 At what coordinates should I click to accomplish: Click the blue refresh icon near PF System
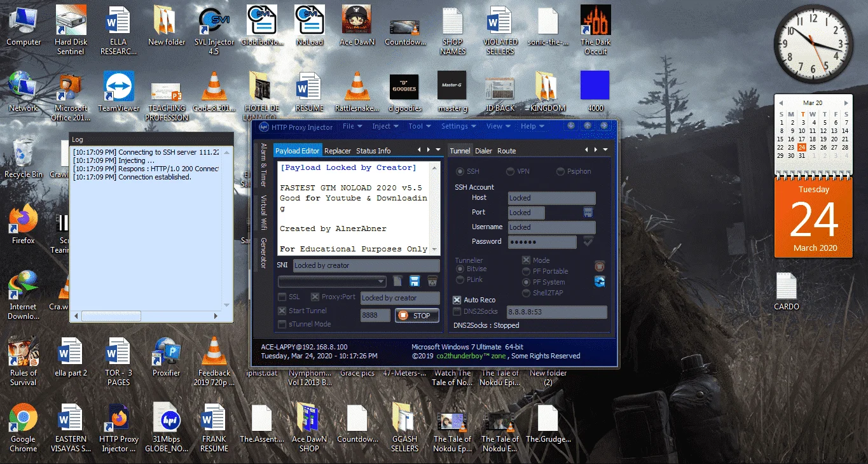[599, 282]
